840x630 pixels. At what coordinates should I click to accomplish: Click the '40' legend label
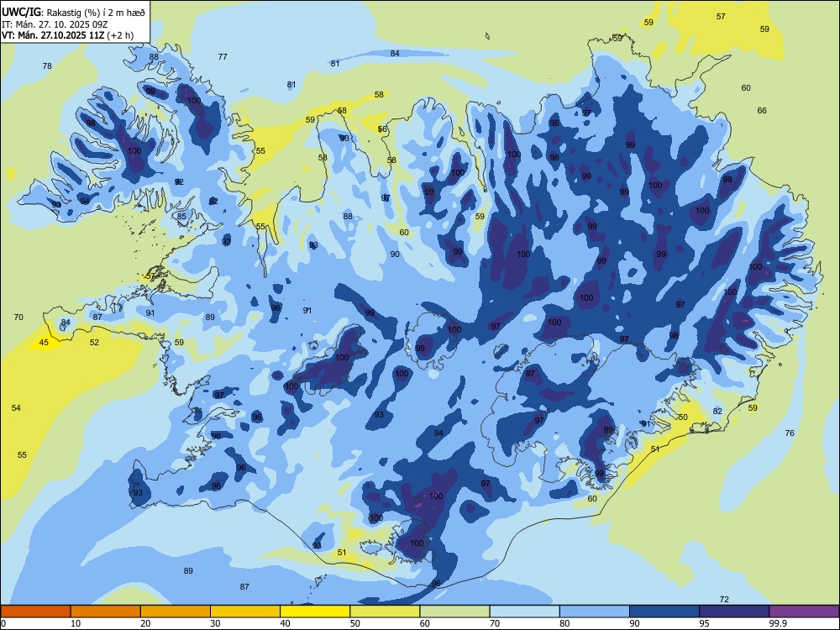click(x=286, y=623)
